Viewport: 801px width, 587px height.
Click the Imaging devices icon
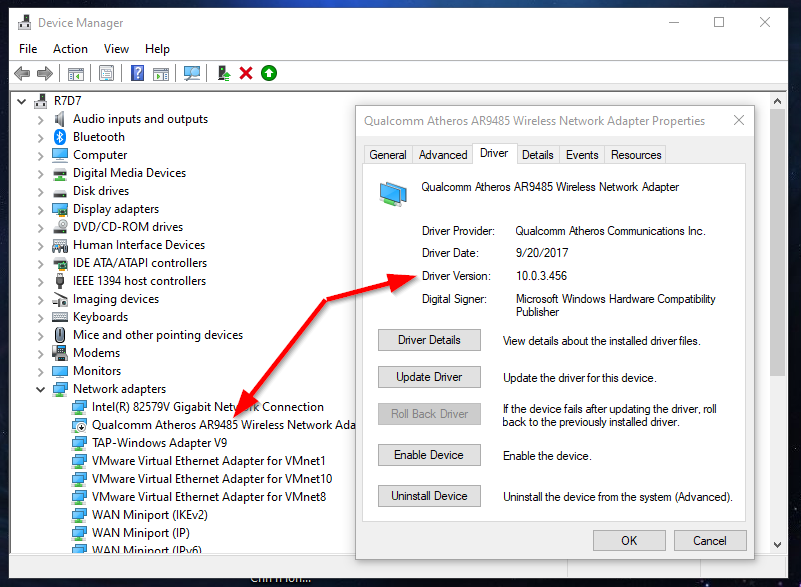(x=60, y=299)
